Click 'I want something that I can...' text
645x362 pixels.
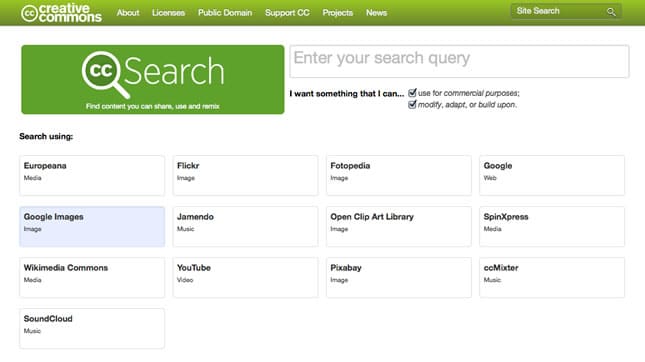coord(346,93)
